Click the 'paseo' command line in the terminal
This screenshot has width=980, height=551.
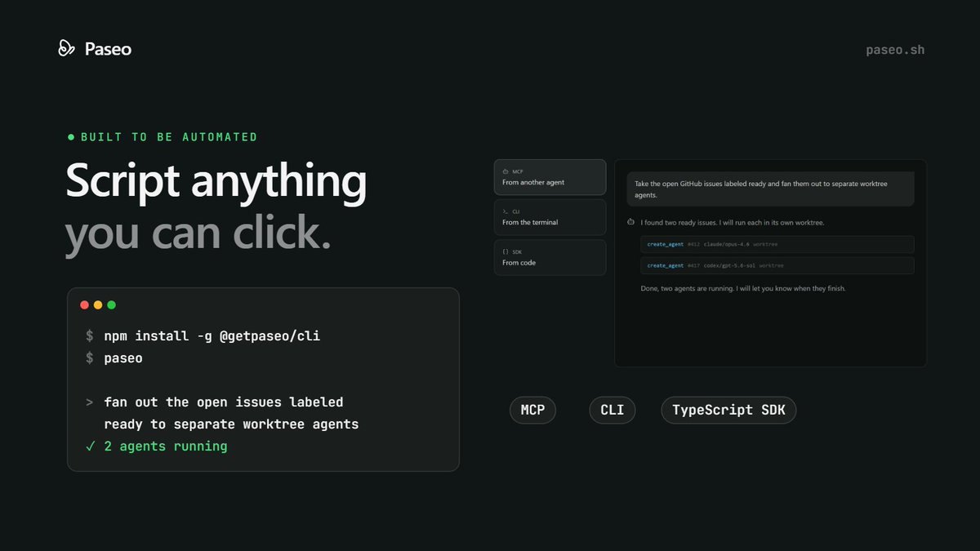click(123, 358)
